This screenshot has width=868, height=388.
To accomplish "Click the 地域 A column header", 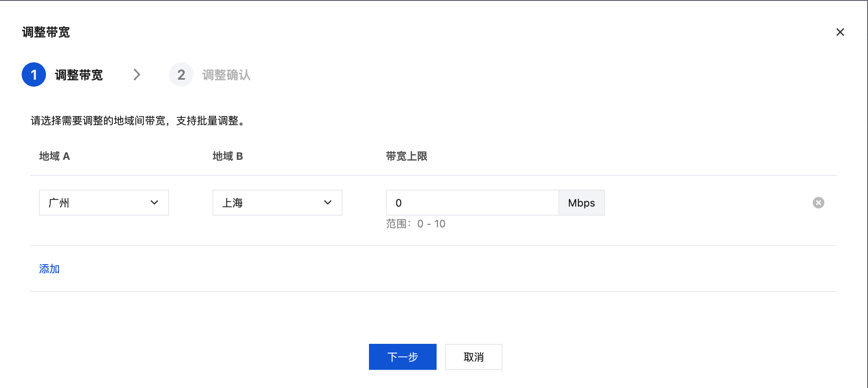I will point(54,156).
